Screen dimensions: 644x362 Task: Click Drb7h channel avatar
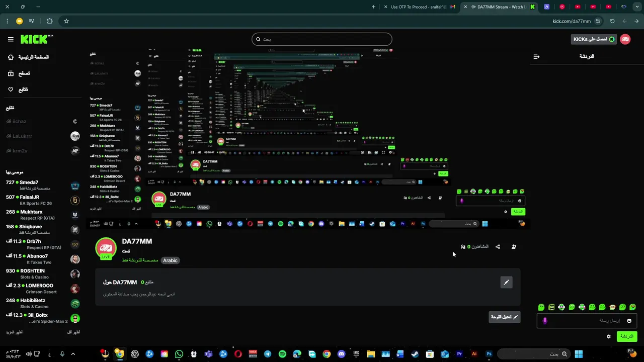coord(75,244)
